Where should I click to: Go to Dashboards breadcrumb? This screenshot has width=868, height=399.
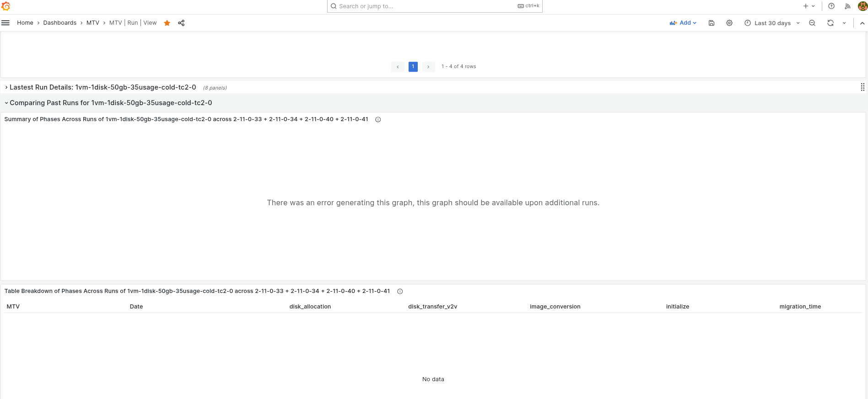click(x=60, y=23)
